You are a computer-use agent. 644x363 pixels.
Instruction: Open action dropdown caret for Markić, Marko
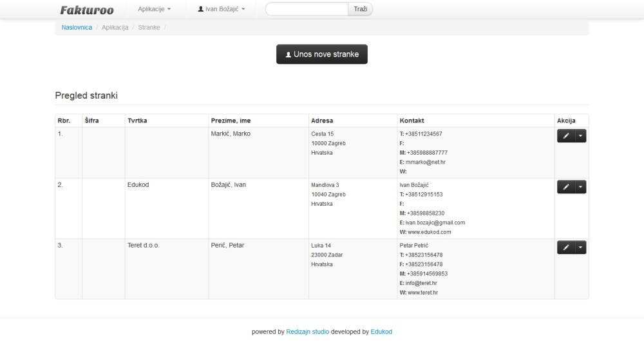[580, 136]
